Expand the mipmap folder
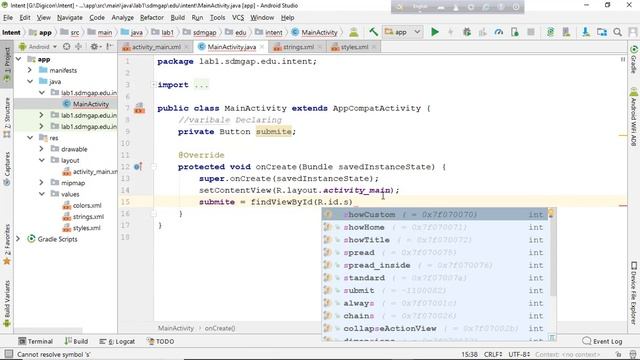 (x=41, y=182)
